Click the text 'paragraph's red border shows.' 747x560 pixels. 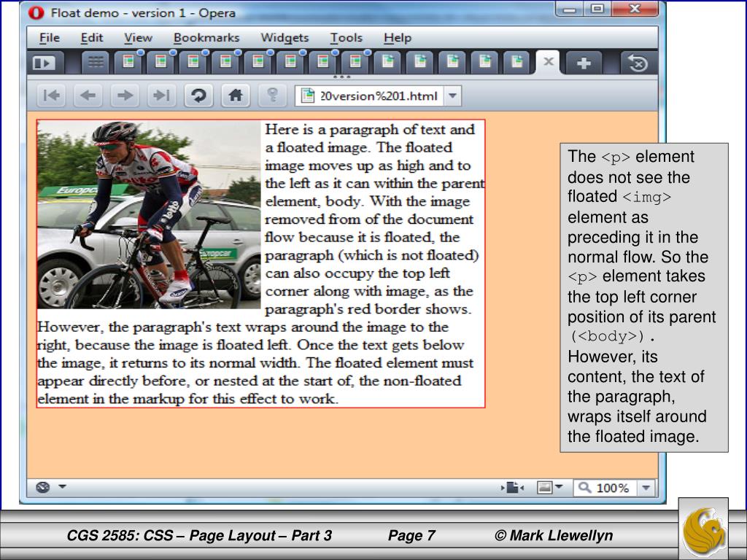click(x=368, y=309)
